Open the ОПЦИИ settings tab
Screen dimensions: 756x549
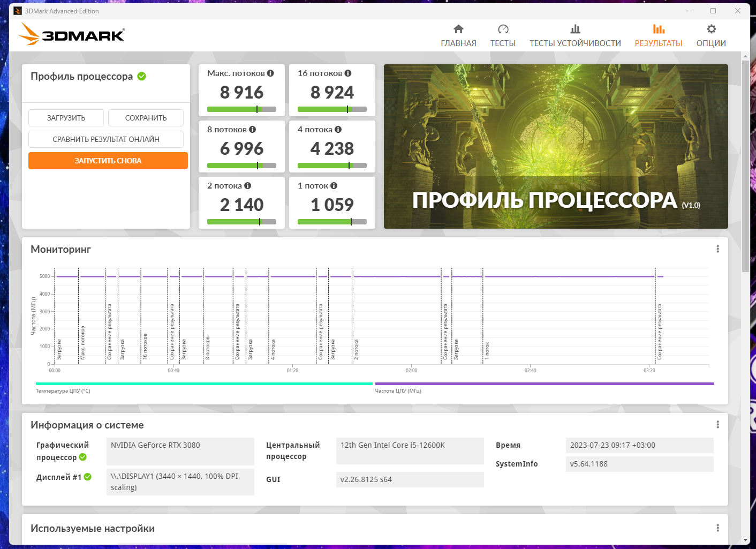711,36
